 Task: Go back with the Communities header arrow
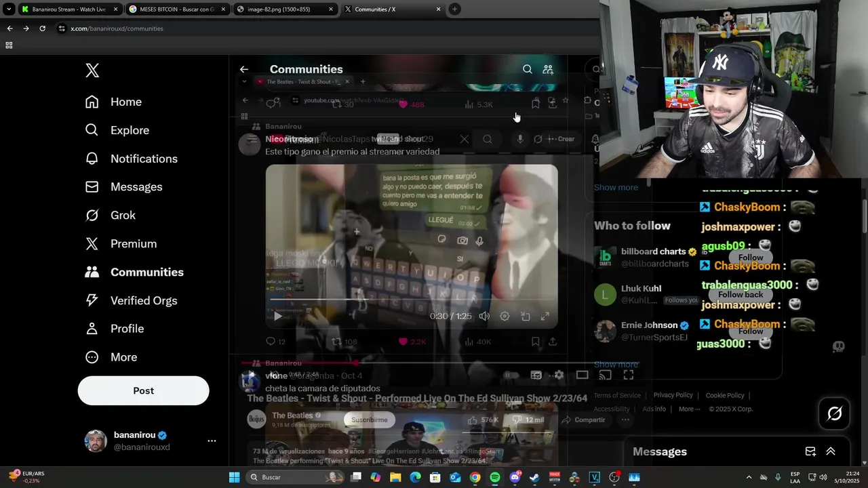point(244,69)
